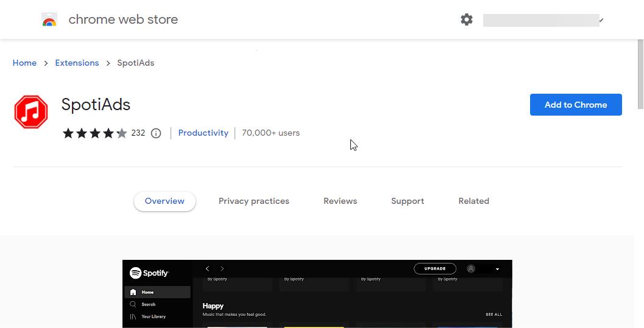Viewport: 644px width, 328px height.
Task: Open the Support tab
Action: [408, 201]
